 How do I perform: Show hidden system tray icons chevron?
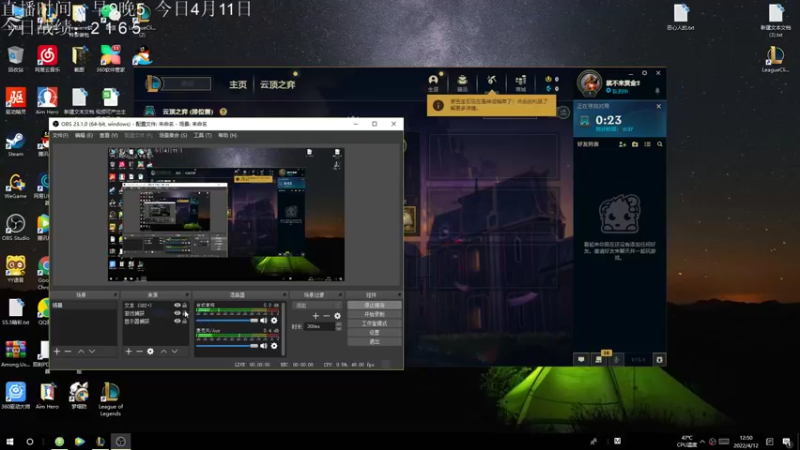pos(702,442)
